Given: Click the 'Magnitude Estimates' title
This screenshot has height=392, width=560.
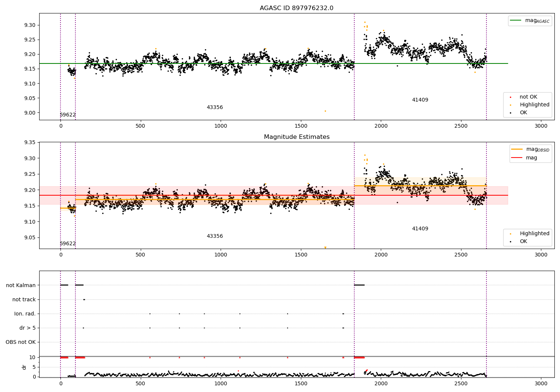Looking at the screenshot, I should [297, 137].
